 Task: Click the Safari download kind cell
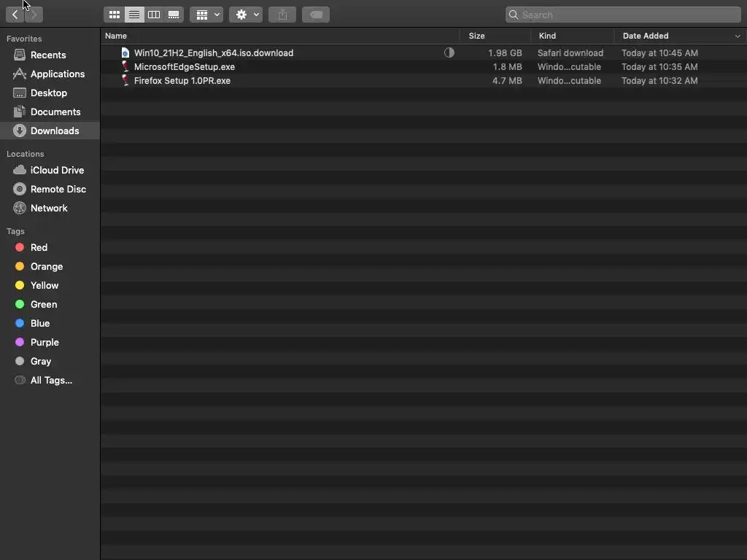point(570,52)
